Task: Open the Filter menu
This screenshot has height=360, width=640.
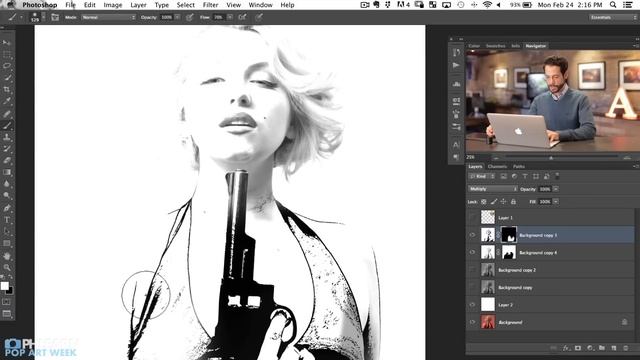Action: [x=211, y=5]
